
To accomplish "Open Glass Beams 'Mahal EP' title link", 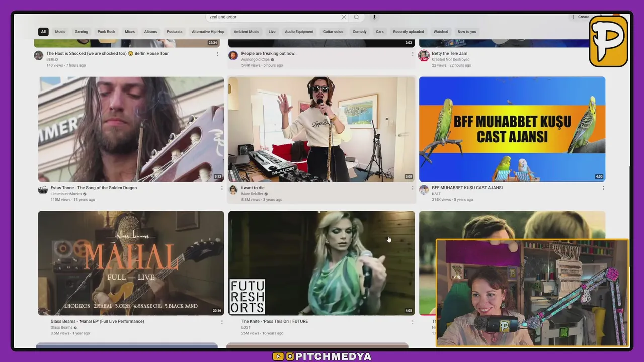I will (97, 321).
